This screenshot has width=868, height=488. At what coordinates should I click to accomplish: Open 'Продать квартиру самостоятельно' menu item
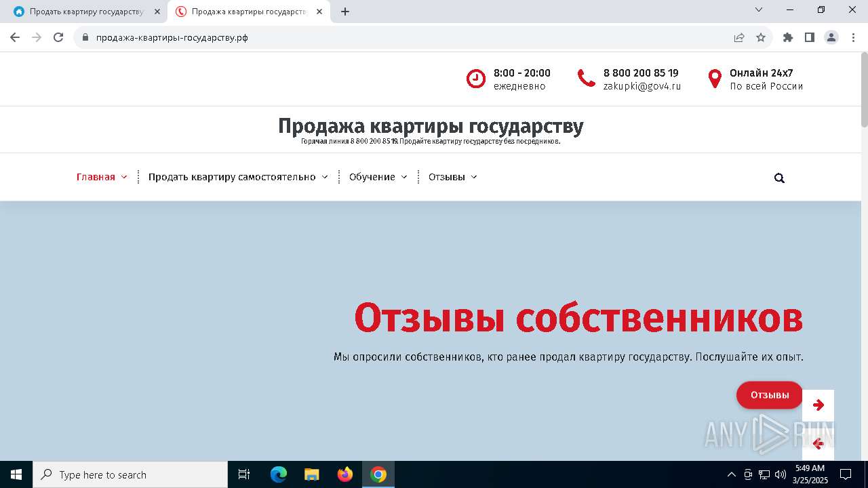coord(232,177)
